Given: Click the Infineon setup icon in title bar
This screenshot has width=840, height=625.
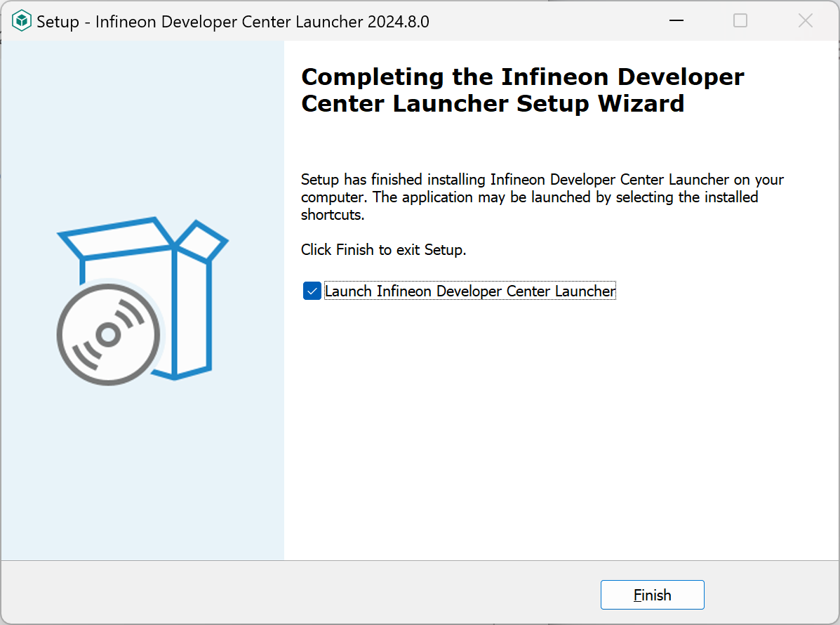Looking at the screenshot, I should [x=22, y=22].
